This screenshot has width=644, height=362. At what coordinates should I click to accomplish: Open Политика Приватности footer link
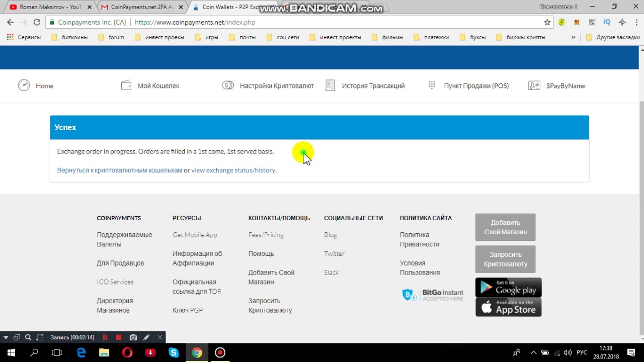[x=420, y=239]
